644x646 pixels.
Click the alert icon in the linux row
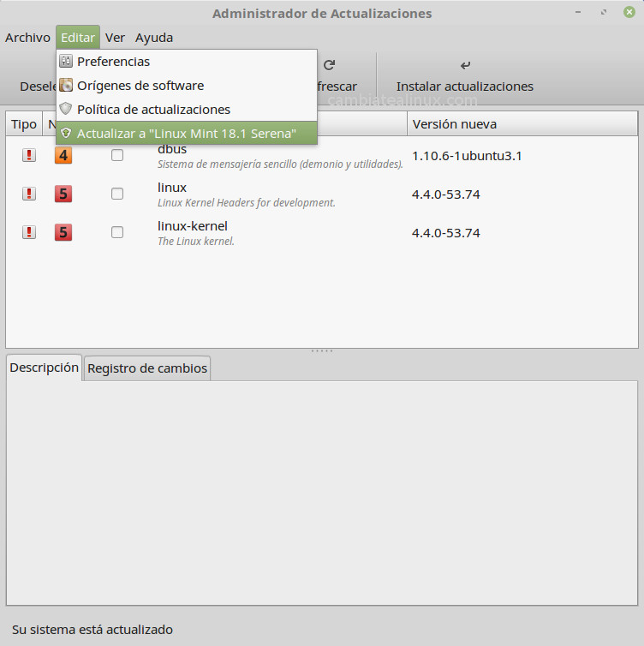(29, 194)
